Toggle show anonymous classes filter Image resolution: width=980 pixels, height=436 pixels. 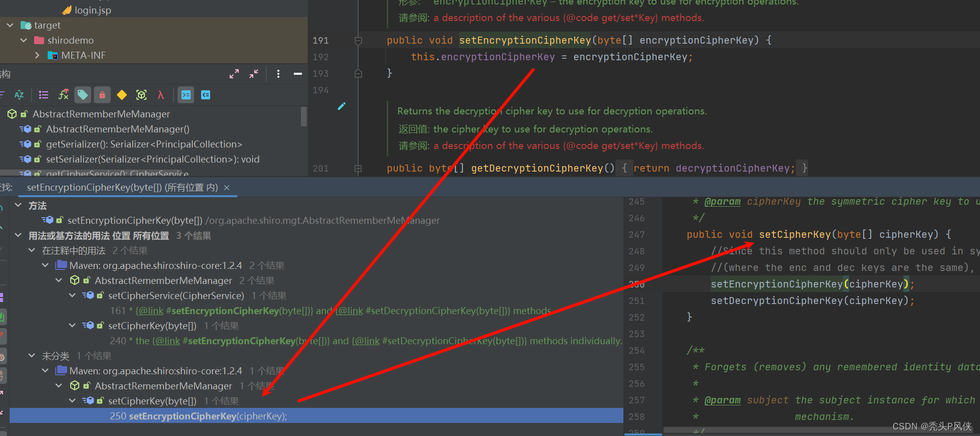click(x=141, y=95)
